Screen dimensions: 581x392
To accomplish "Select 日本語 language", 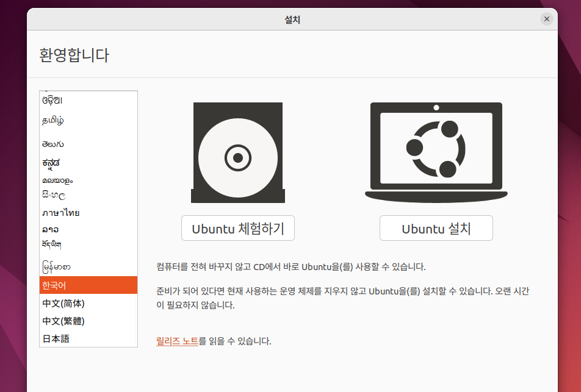I will click(88, 338).
